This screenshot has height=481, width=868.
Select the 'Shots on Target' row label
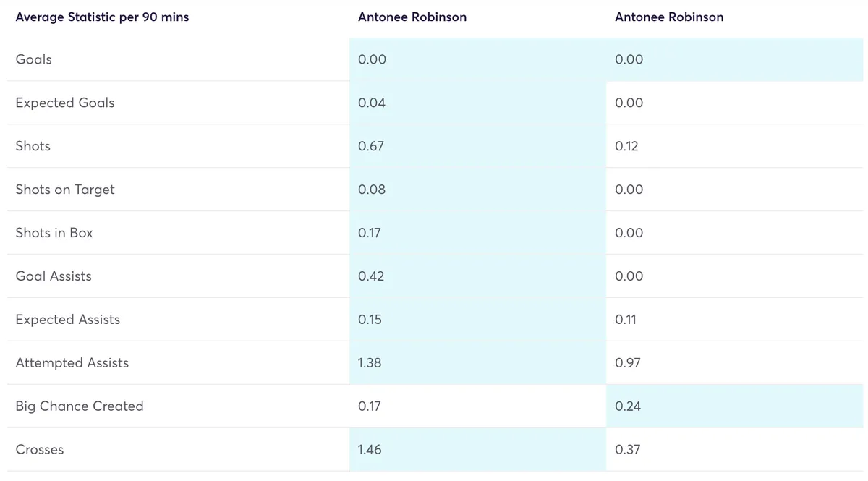coord(65,190)
